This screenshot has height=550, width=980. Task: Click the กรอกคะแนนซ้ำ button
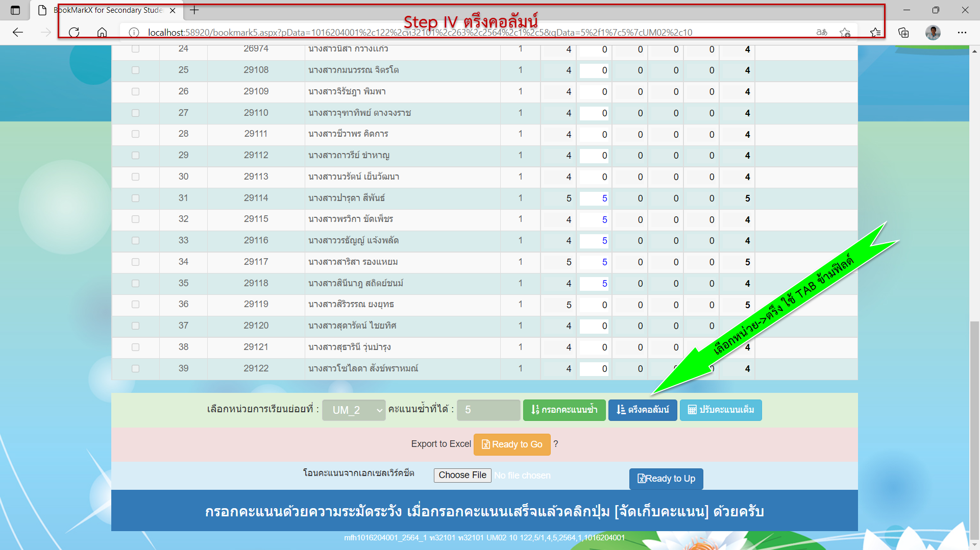pyautogui.click(x=564, y=410)
